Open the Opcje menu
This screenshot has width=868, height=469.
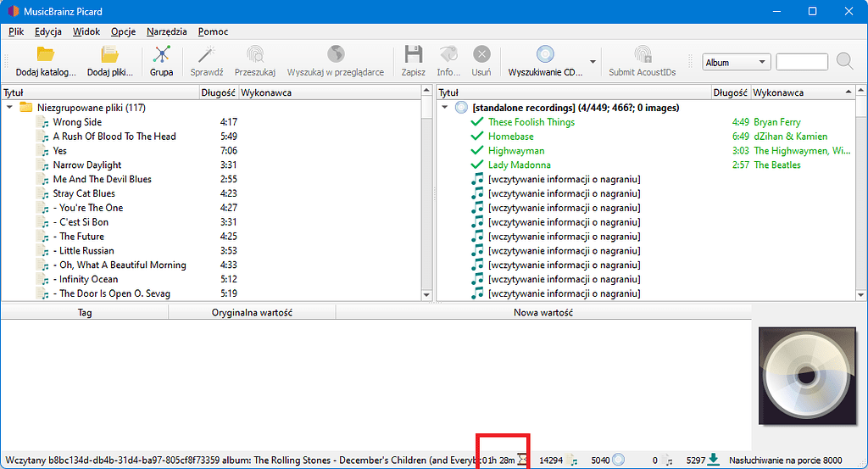(123, 31)
